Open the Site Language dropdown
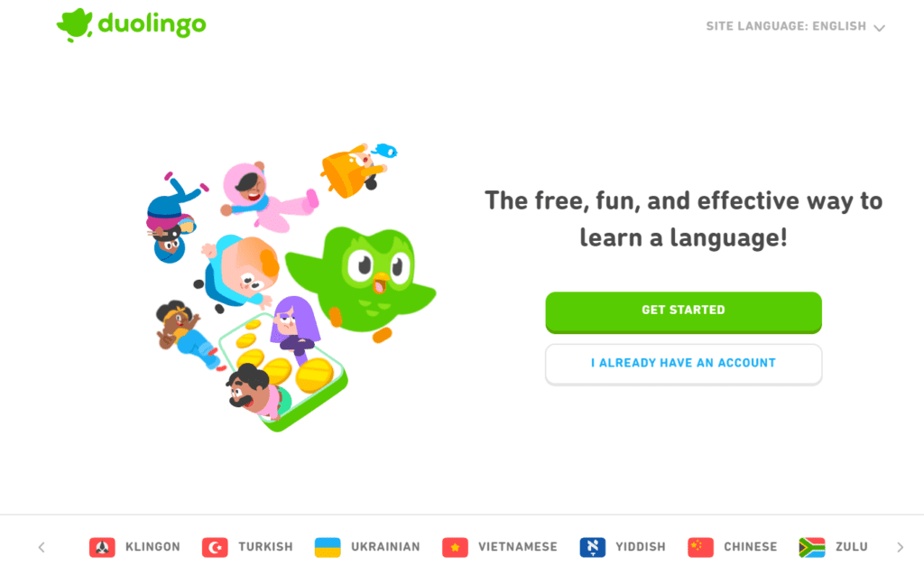924x575 pixels. (795, 26)
